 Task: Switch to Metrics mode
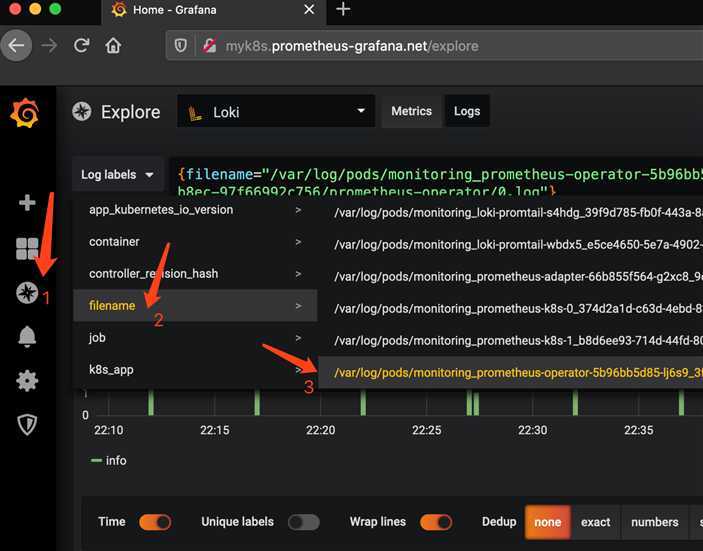tap(411, 111)
